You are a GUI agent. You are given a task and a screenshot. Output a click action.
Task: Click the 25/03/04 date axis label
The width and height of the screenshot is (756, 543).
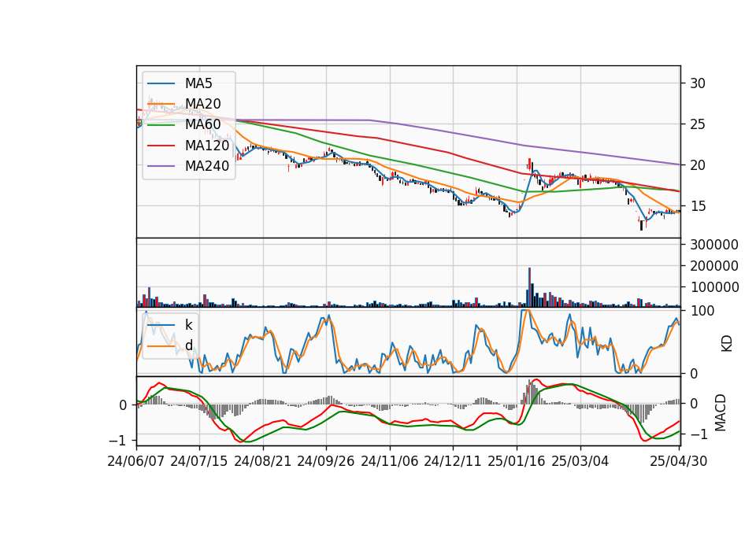point(580,461)
